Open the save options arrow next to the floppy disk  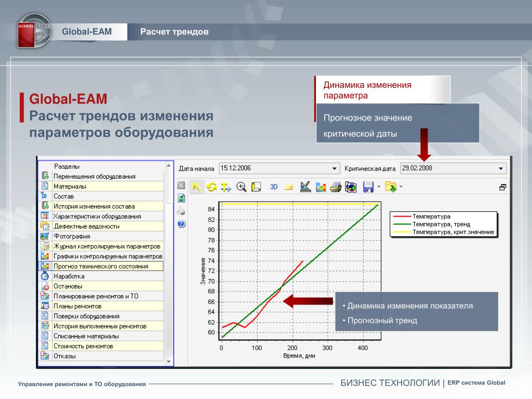pos(379,187)
